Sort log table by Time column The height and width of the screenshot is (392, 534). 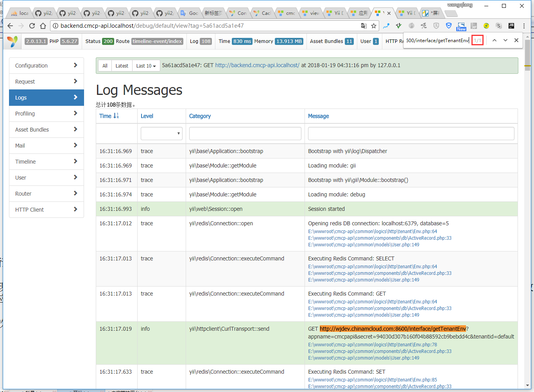pyautogui.click(x=106, y=116)
